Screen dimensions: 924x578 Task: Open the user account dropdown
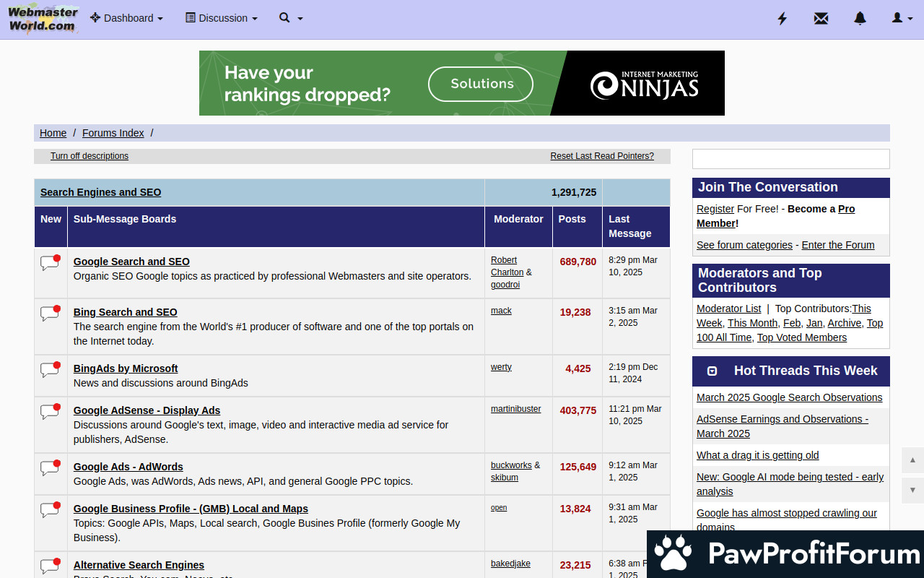pyautogui.click(x=902, y=18)
